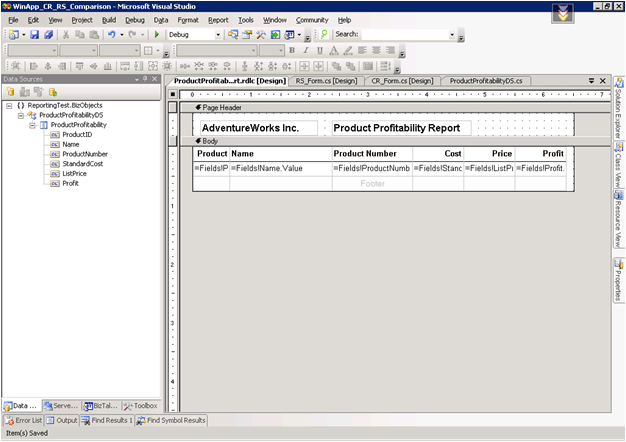Open the Background Color picker

348,50
